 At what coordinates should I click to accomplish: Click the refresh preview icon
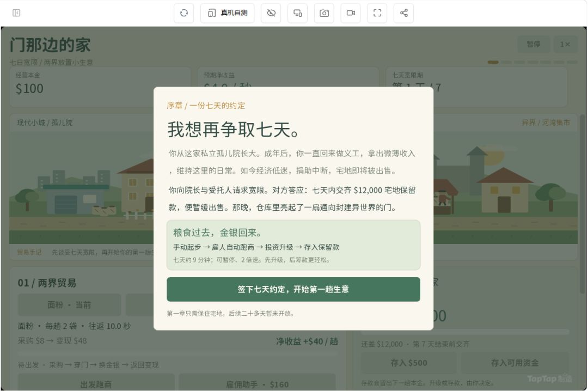[184, 13]
